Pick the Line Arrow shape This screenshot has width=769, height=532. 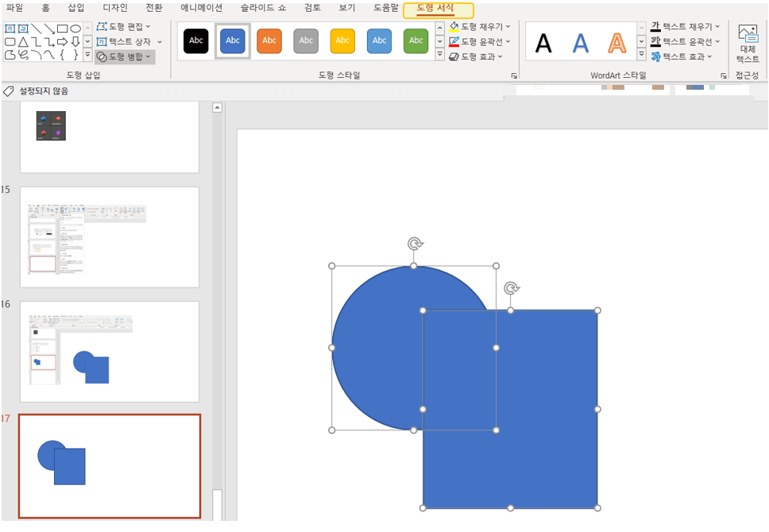tap(49, 29)
